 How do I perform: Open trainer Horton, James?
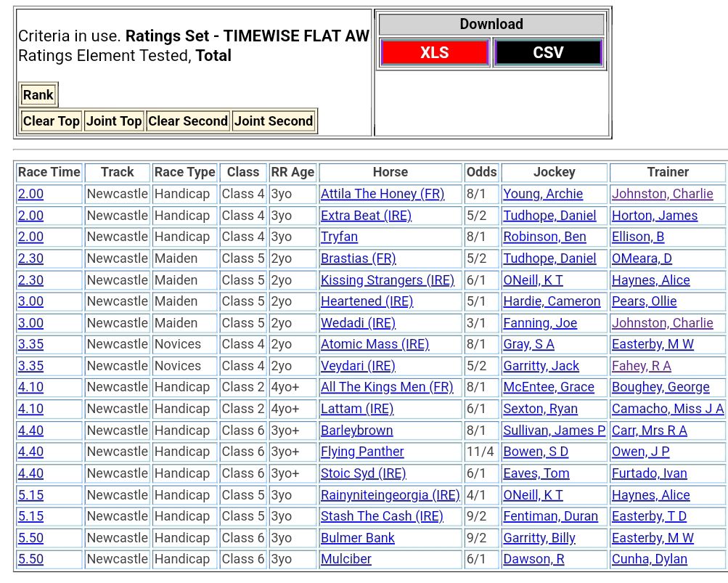pyautogui.click(x=654, y=216)
